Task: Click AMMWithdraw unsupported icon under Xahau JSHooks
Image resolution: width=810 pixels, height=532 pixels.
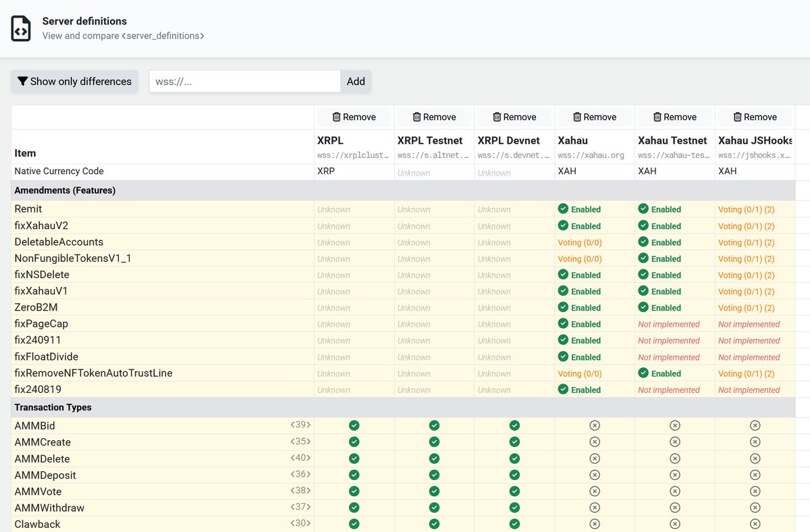Action: click(x=755, y=508)
